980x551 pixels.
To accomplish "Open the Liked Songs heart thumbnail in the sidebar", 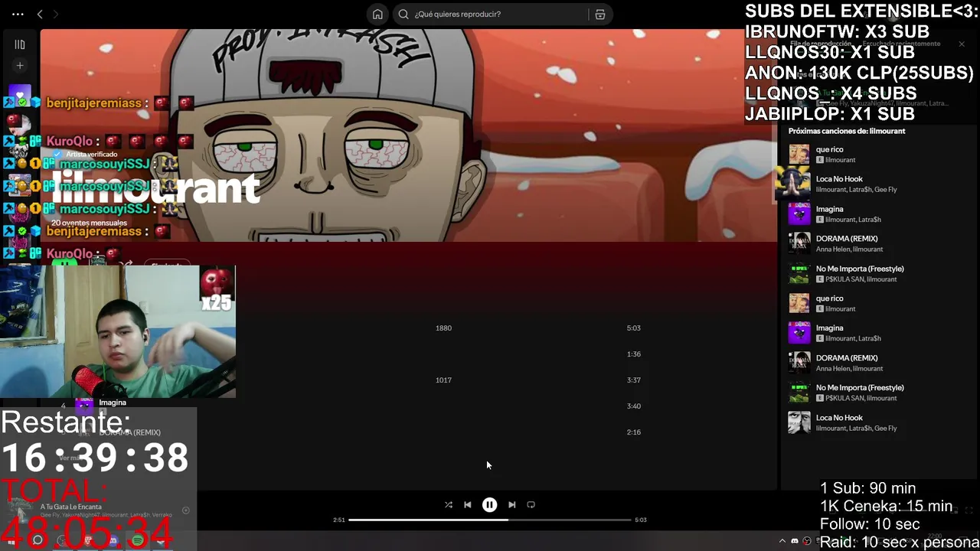I will point(20,96).
